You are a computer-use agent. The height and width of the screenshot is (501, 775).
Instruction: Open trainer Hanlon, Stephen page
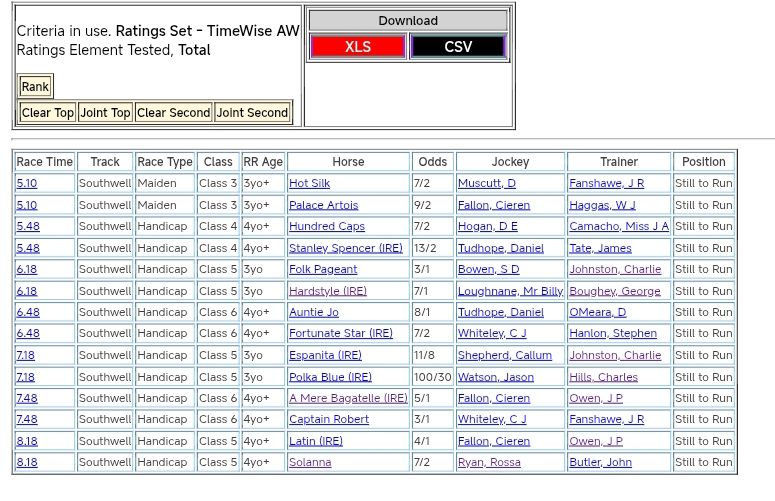click(612, 334)
